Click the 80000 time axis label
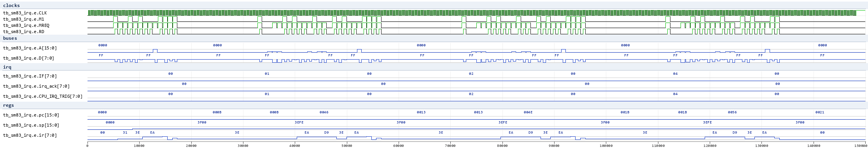The width and height of the screenshot is (868, 150). click(x=502, y=146)
